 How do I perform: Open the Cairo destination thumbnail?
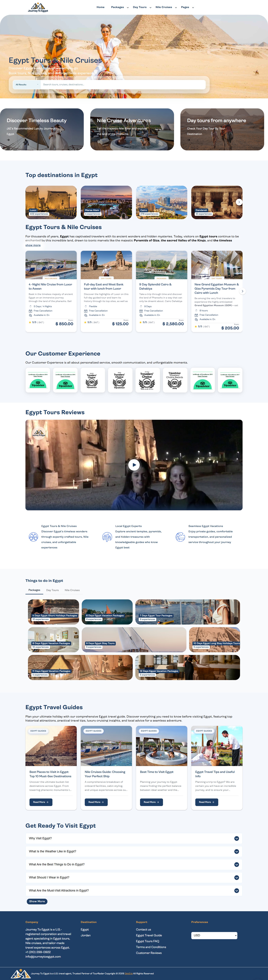point(162,202)
